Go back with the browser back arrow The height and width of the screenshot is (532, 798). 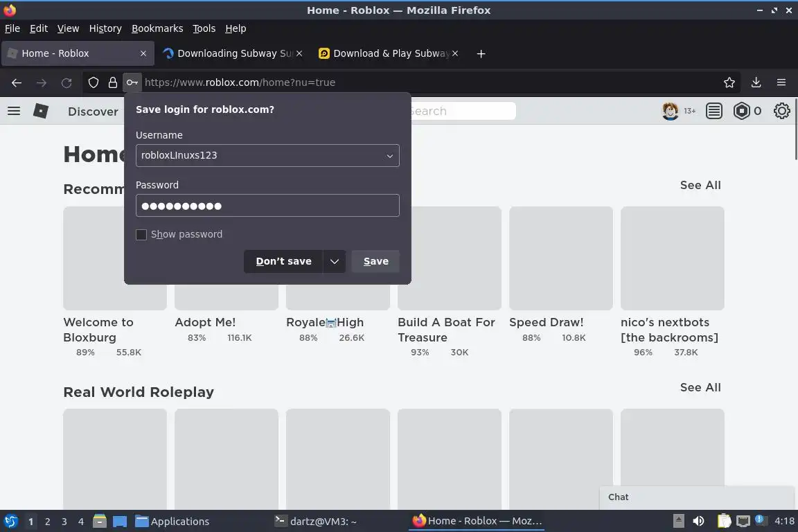pos(17,82)
